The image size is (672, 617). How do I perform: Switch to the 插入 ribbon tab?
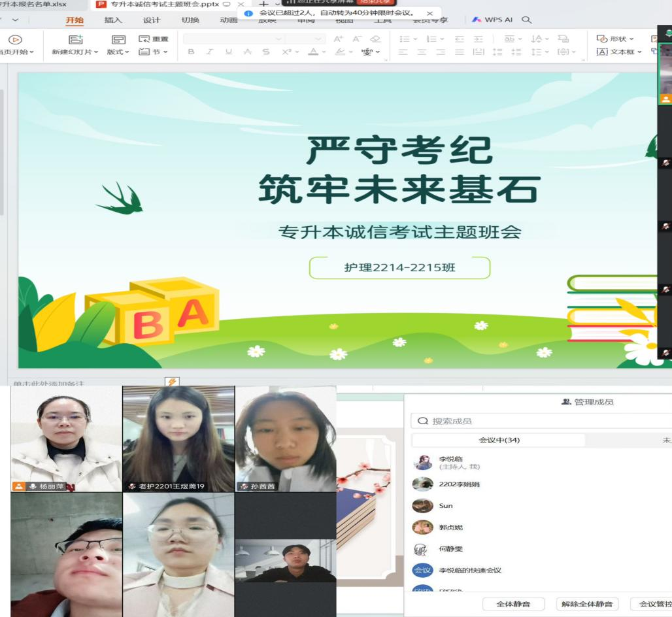[113, 20]
